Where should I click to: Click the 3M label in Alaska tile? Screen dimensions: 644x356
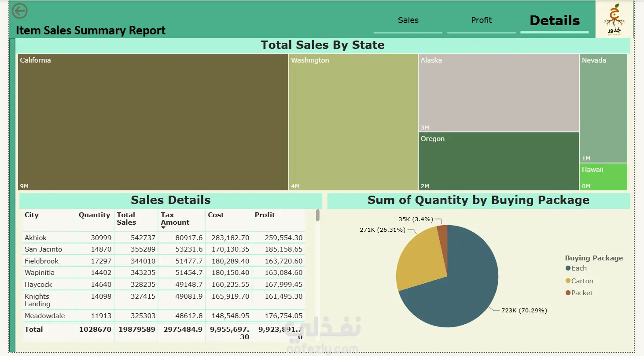425,128
